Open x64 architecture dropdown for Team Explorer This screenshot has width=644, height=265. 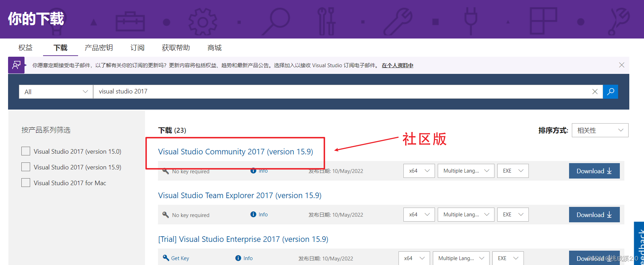coord(419,215)
